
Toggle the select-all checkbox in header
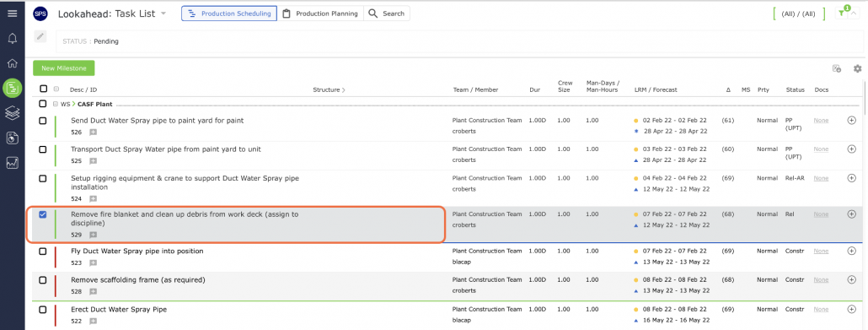click(43, 89)
